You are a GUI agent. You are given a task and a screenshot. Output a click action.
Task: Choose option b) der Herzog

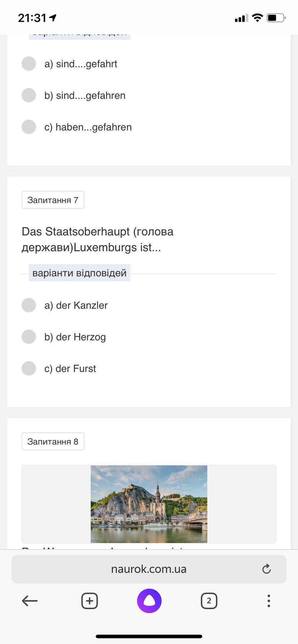pos(29,337)
